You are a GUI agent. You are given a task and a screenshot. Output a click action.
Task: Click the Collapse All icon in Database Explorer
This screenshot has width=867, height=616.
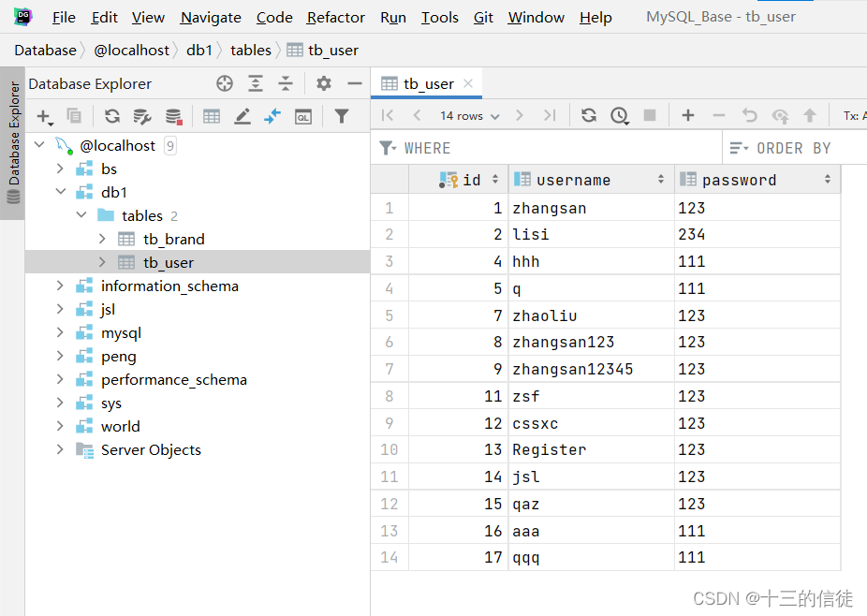coord(286,83)
